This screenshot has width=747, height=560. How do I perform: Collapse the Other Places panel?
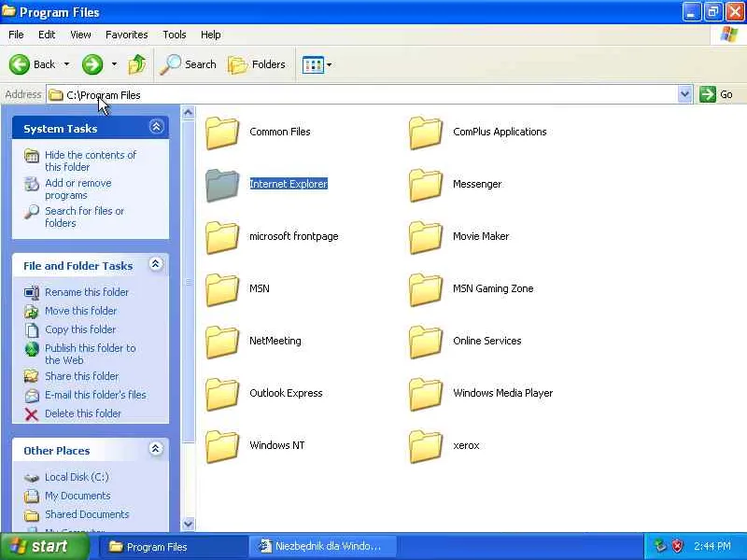[x=155, y=449]
